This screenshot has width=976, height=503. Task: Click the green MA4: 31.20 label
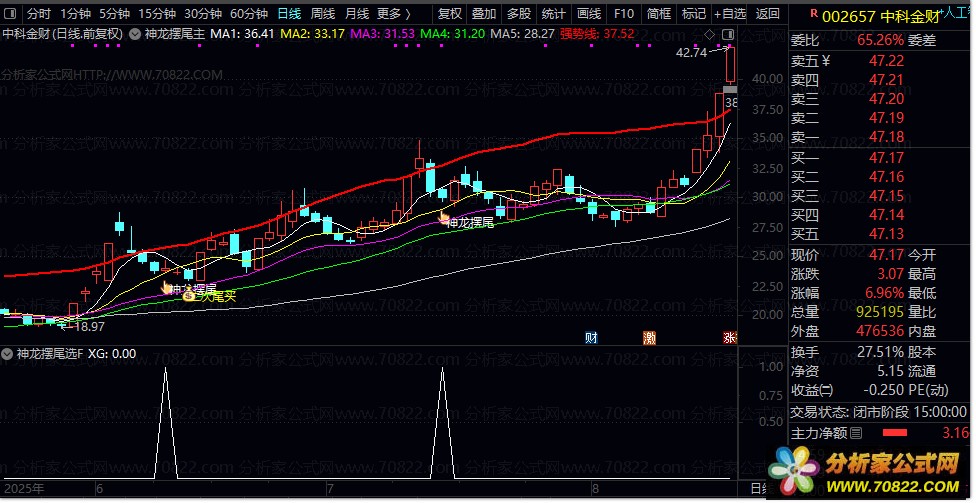click(x=453, y=34)
